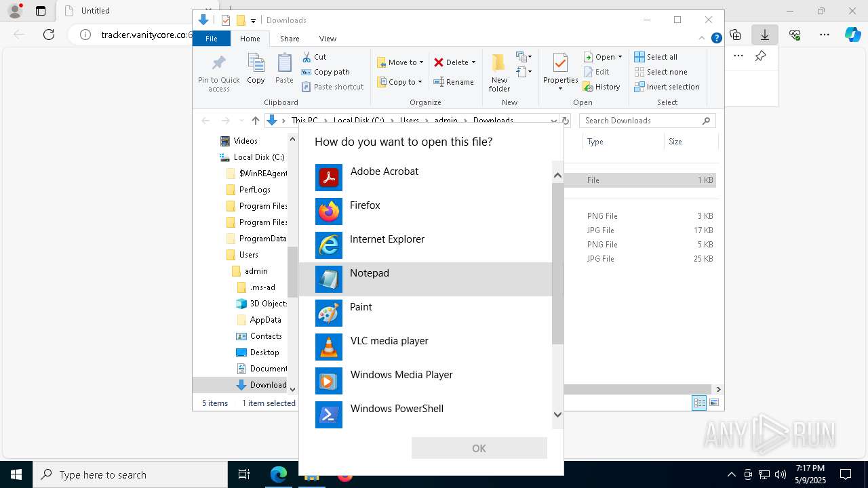Click volume icon in system tray
Image resolution: width=868 pixels, height=488 pixels.
[780, 474]
